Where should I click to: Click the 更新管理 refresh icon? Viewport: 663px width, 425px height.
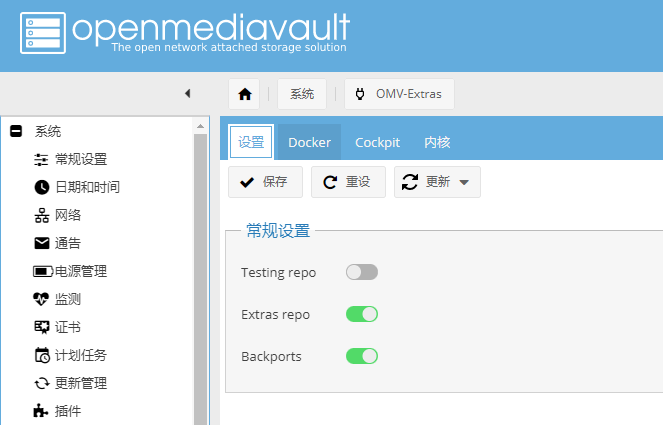[x=41, y=383]
